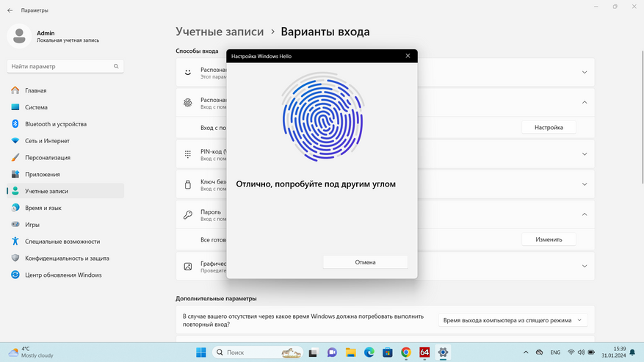Collapse the Пароль section chevron

click(585, 214)
